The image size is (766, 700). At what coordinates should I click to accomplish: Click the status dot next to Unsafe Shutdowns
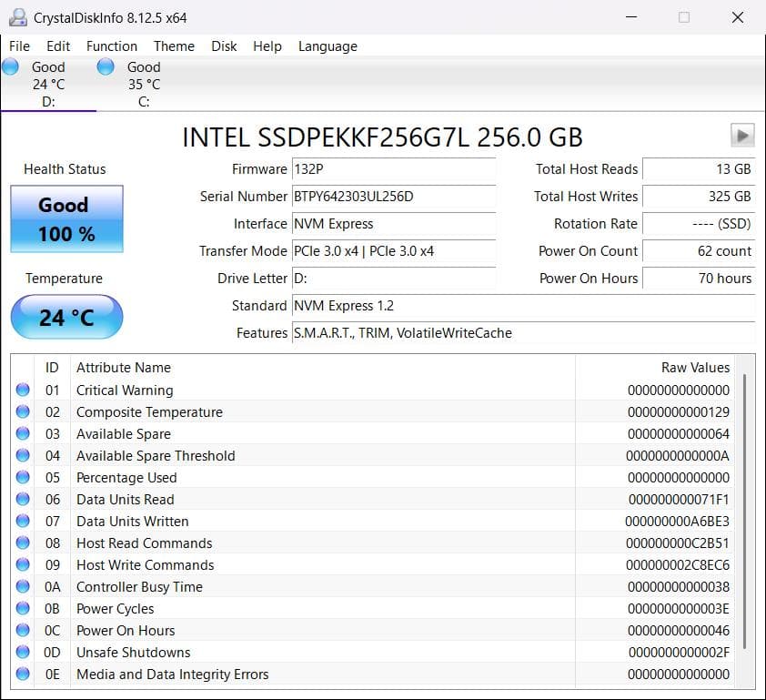[22, 652]
